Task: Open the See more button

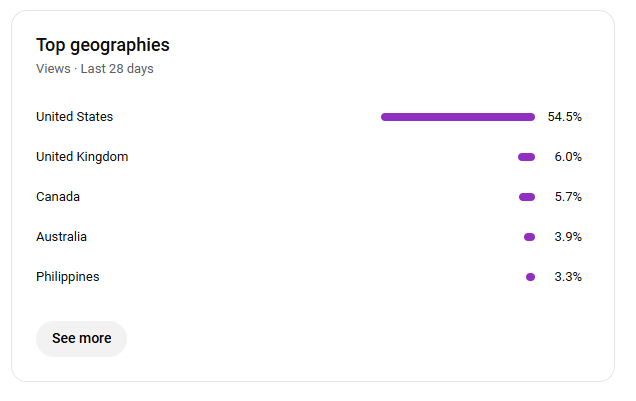Action: [82, 339]
